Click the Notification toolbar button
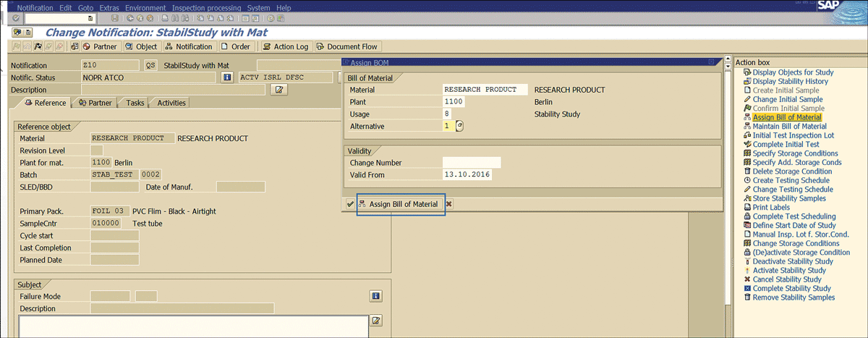868x338 pixels. [x=189, y=47]
